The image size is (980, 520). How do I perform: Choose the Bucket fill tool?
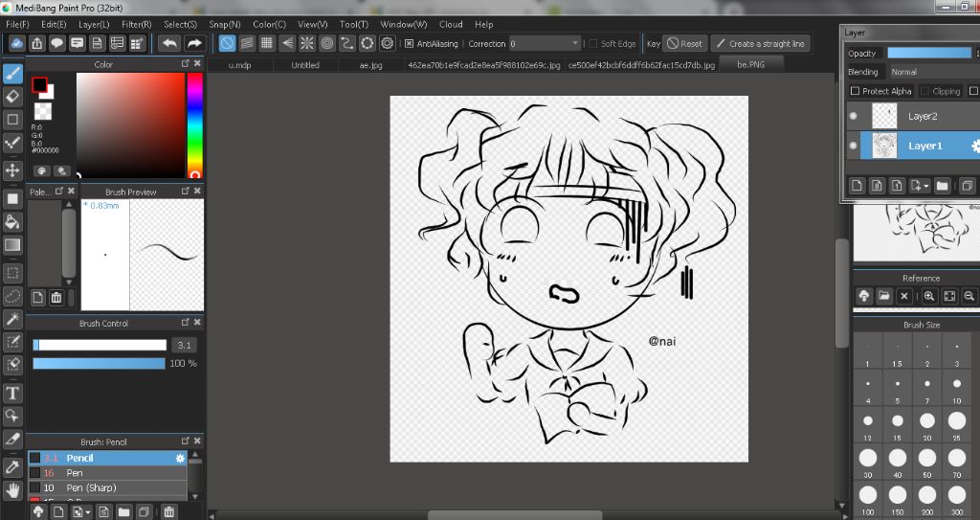[x=12, y=222]
